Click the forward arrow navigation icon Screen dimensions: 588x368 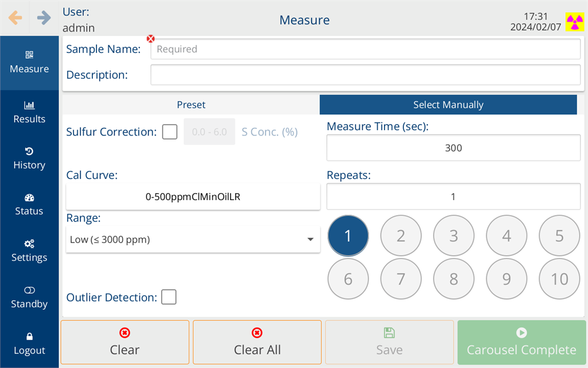click(44, 18)
